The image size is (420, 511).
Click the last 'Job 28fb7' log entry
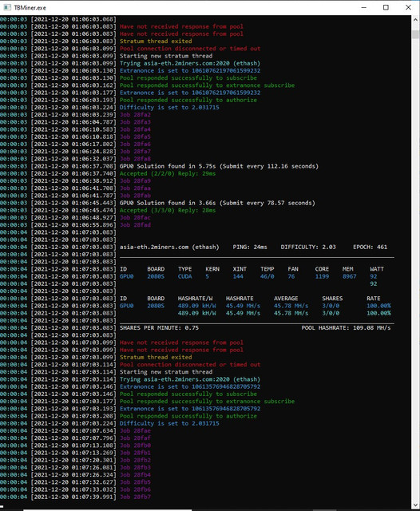(135, 497)
